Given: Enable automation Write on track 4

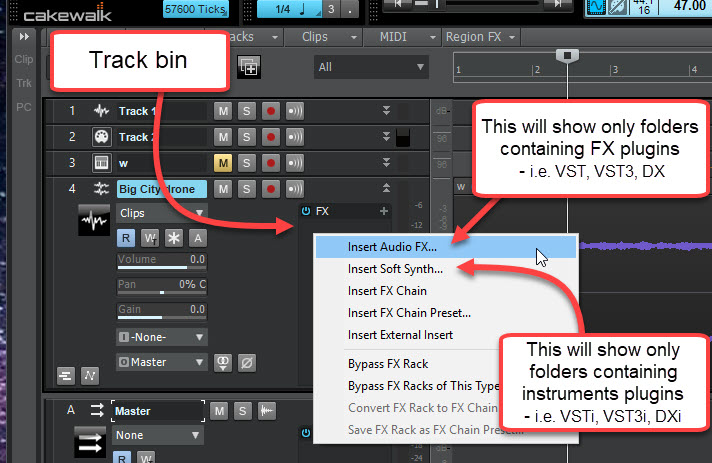Looking at the screenshot, I should pos(150,238).
